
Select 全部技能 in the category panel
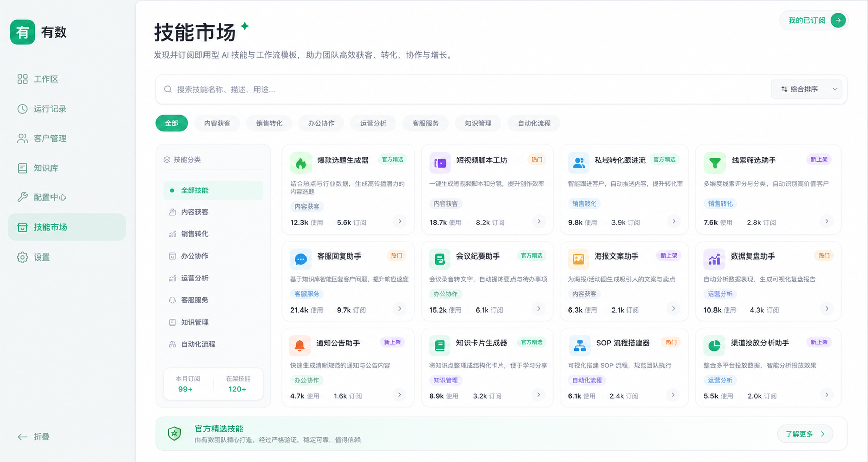coord(213,190)
